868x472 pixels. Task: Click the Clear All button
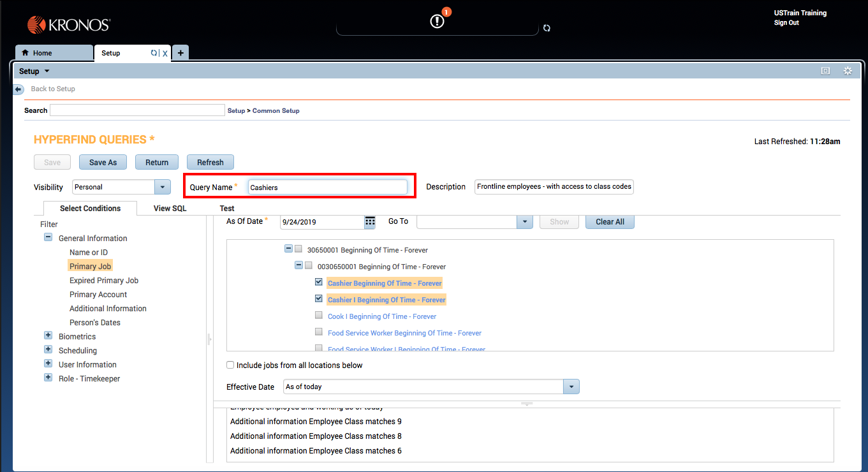610,222
